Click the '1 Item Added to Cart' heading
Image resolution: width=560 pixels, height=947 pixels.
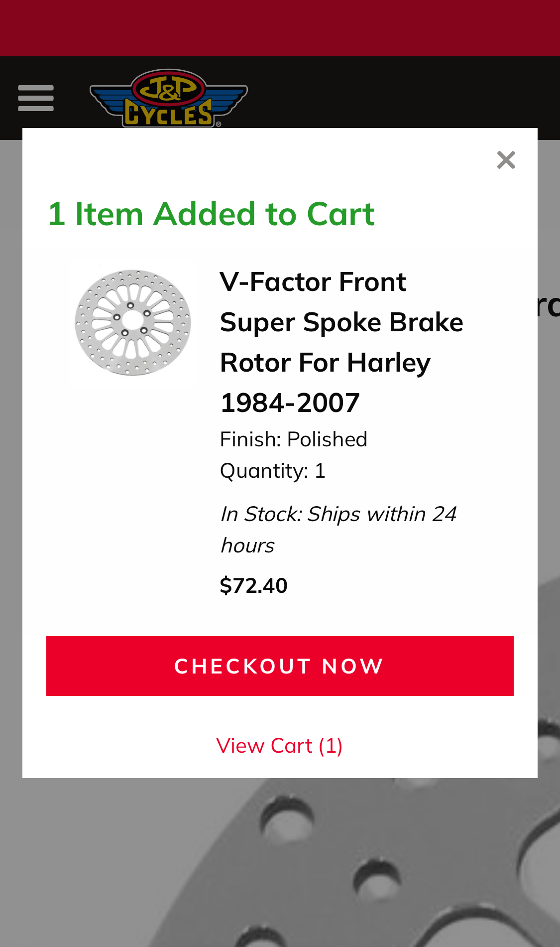coord(211,214)
